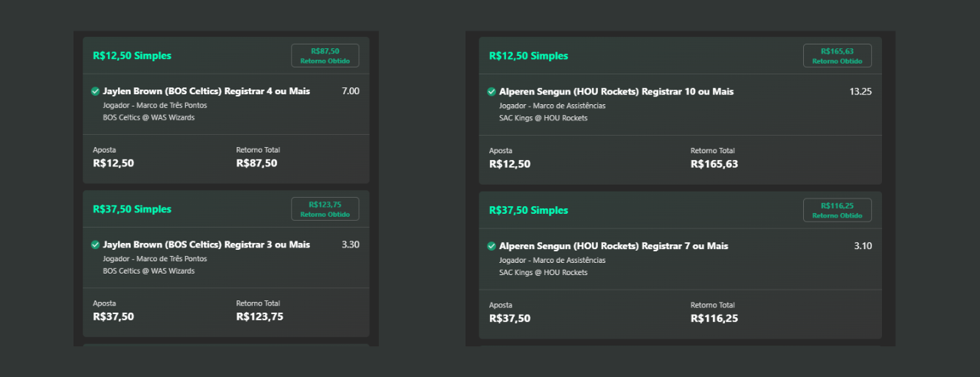Click the 7.00 odds value
This screenshot has height=377, width=980.
point(350,91)
